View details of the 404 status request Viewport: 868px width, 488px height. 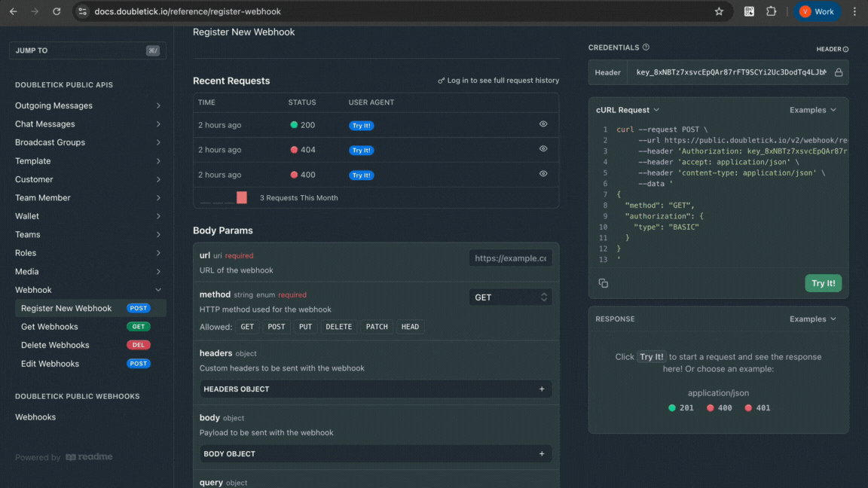pyautogui.click(x=543, y=149)
